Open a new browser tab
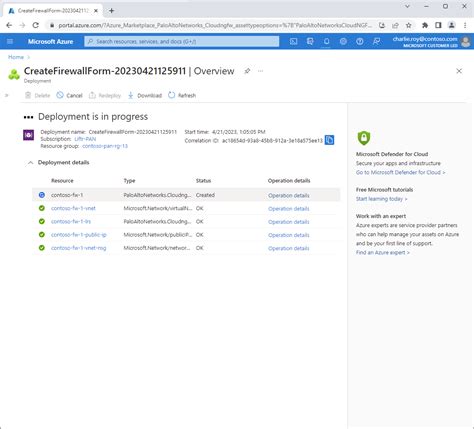474x429 pixels. click(111, 11)
